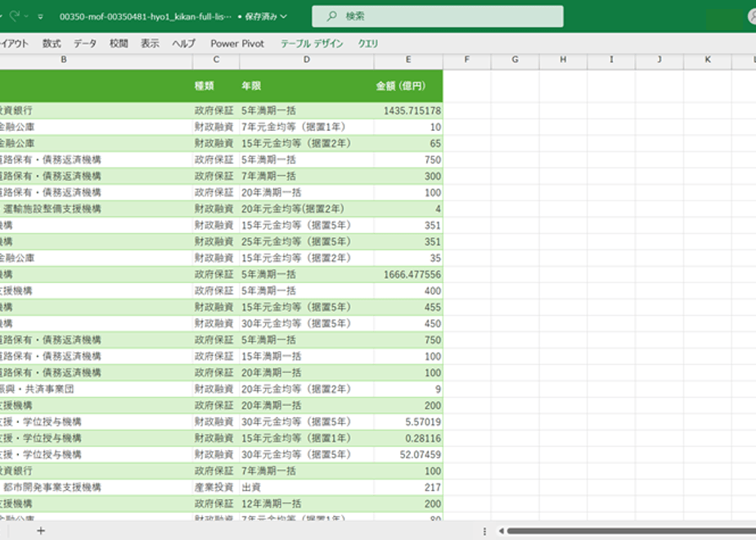Open the ヘルプ tab

click(184, 43)
